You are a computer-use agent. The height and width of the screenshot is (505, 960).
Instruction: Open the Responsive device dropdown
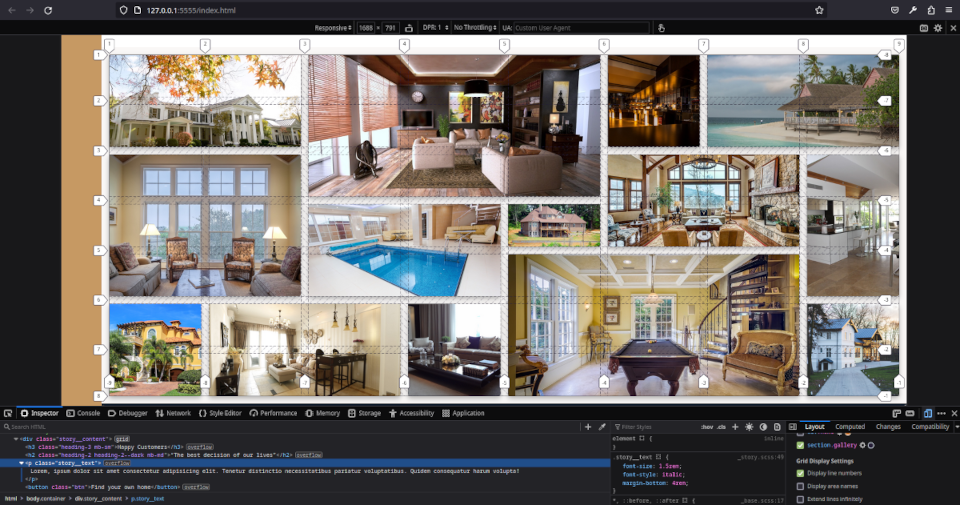332,28
